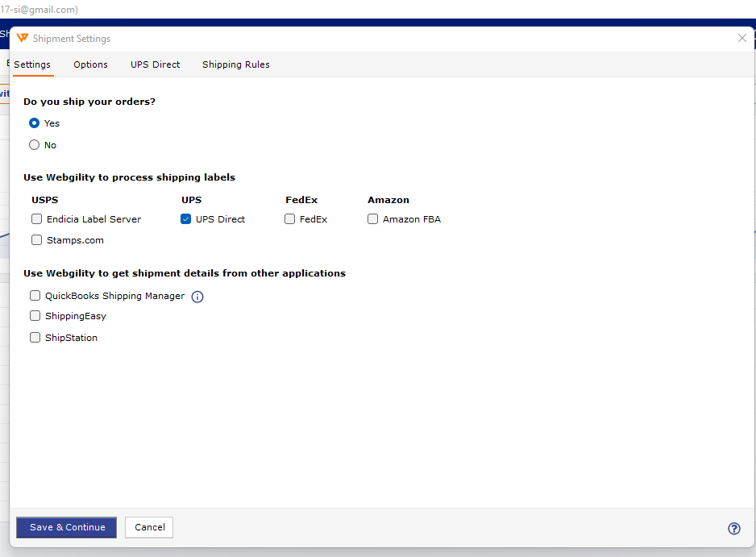The height and width of the screenshot is (557, 756).
Task: Select the No radio button
Action: (34, 144)
